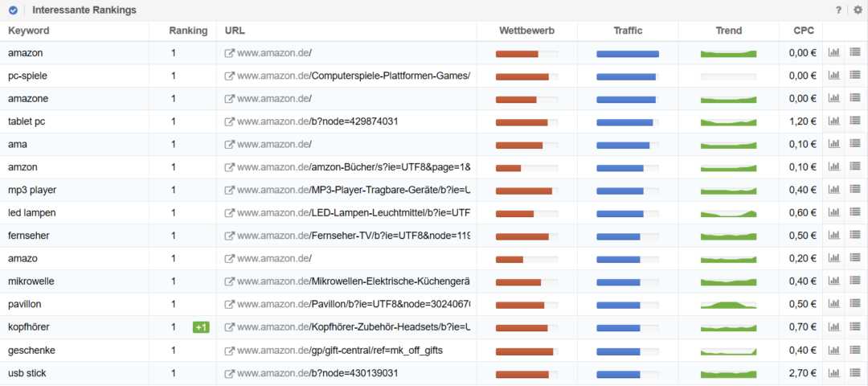
Task: Open list icon for amazon row
Action: (x=855, y=52)
